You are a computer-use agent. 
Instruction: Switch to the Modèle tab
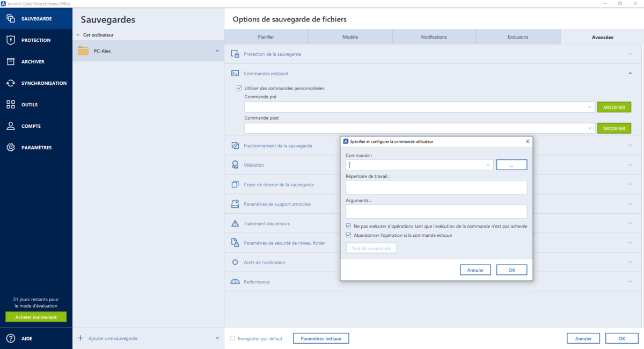(350, 37)
